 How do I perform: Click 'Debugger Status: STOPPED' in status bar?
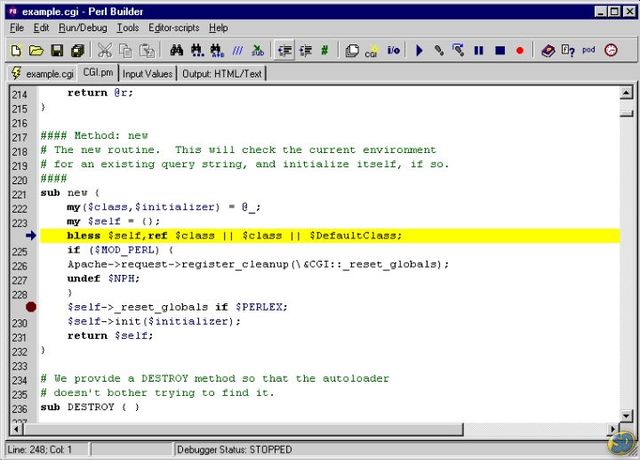(234, 449)
